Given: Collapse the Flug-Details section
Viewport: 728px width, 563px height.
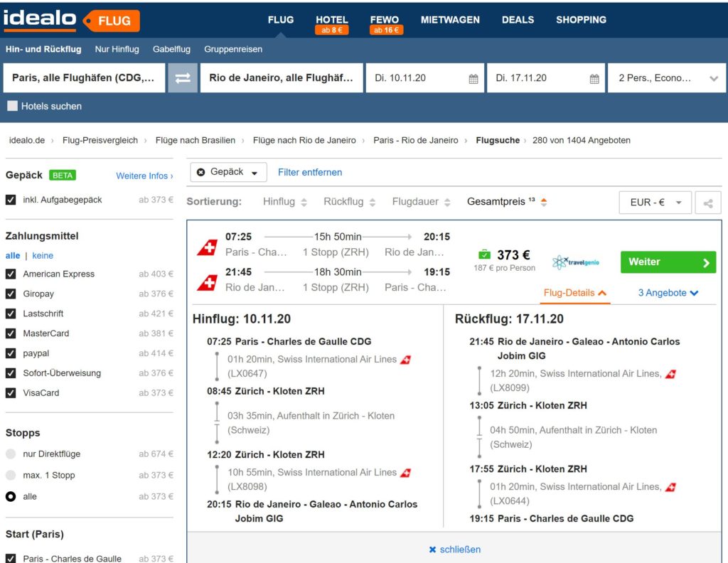Looking at the screenshot, I should click(574, 293).
